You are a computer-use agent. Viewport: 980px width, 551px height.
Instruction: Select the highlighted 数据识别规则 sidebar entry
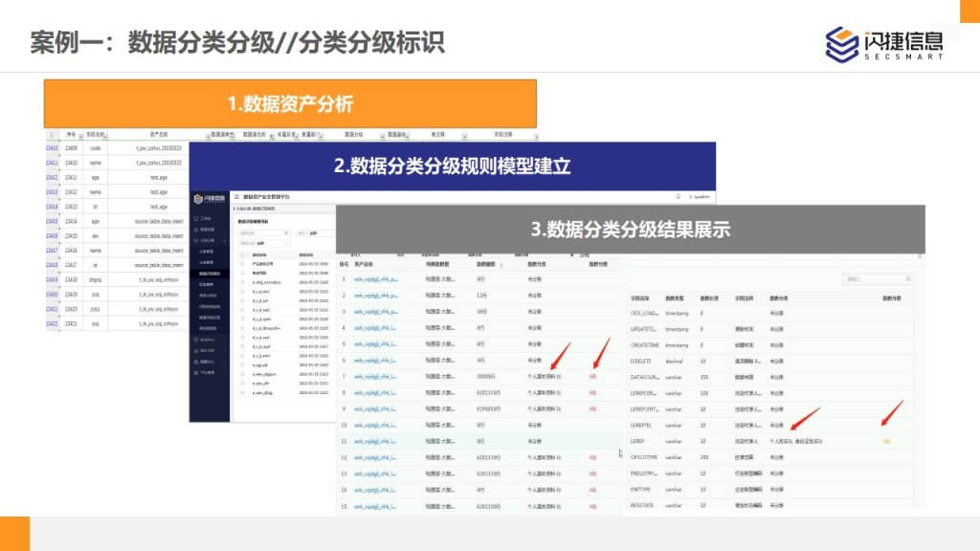[210, 274]
